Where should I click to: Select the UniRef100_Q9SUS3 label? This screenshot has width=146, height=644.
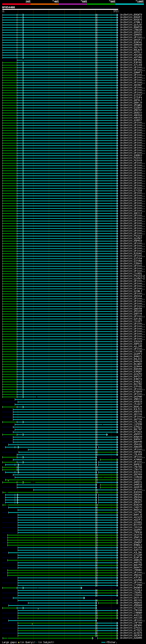(x=131, y=32)
